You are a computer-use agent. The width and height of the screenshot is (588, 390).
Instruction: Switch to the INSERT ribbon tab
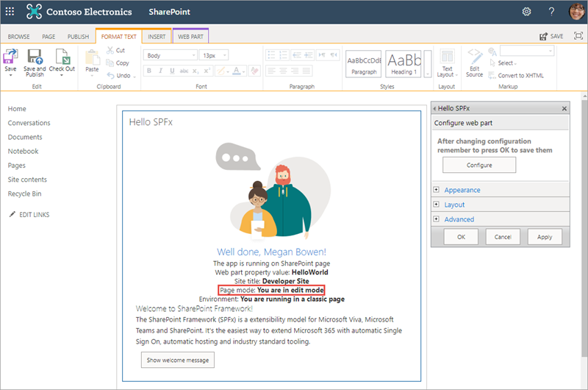pyautogui.click(x=157, y=36)
